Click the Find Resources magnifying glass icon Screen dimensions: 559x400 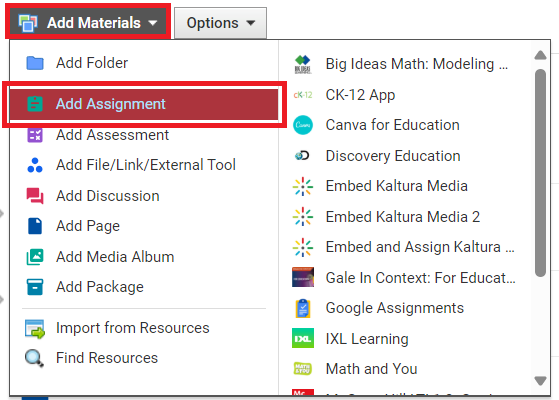click(34, 358)
